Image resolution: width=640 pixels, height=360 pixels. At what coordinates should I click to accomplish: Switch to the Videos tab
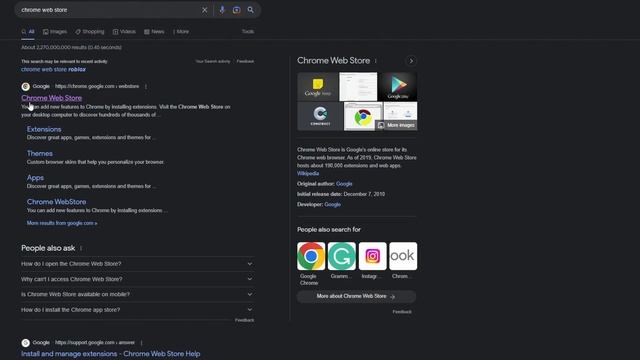pos(124,31)
